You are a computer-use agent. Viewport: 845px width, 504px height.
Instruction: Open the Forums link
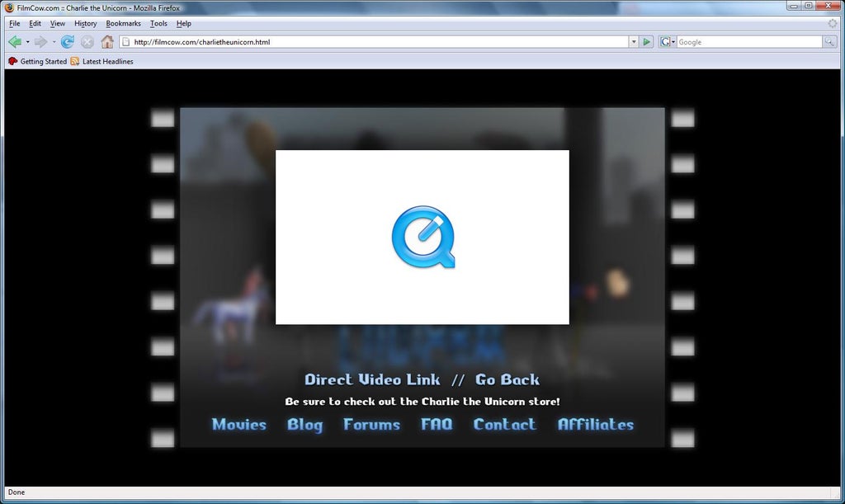coord(372,424)
